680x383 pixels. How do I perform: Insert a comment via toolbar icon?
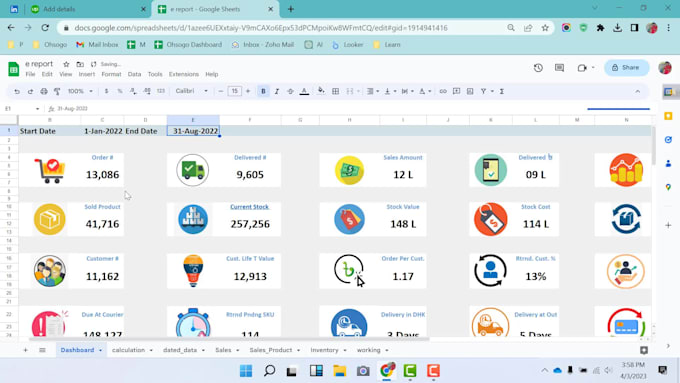456,91
